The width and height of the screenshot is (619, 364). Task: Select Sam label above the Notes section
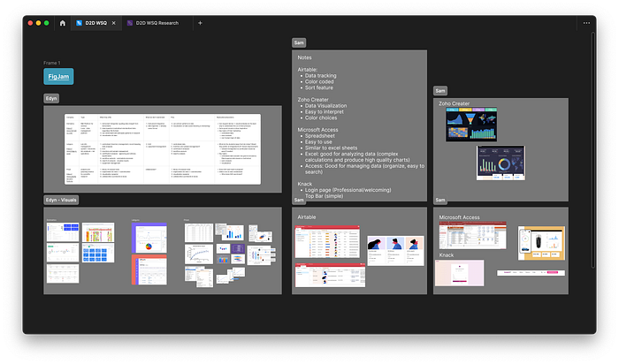[299, 42]
